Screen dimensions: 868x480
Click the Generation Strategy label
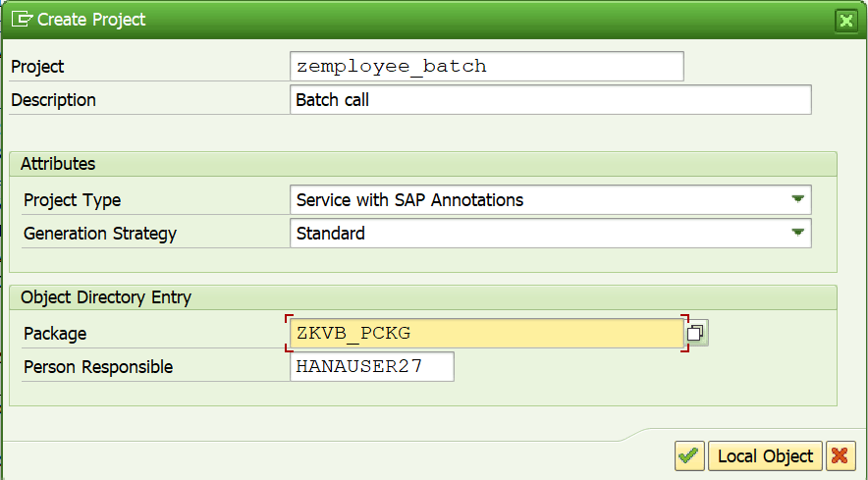pos(99,234)
